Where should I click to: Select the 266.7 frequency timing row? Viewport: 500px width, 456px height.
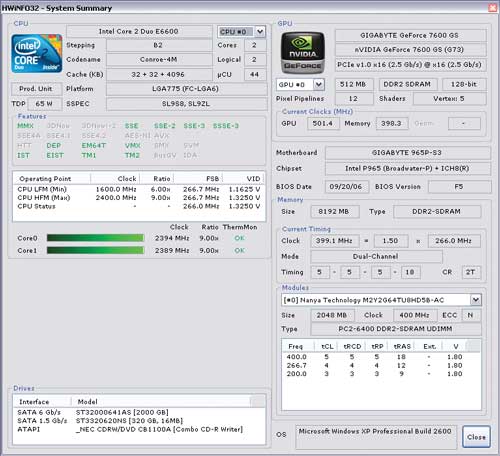pos(381,365)
